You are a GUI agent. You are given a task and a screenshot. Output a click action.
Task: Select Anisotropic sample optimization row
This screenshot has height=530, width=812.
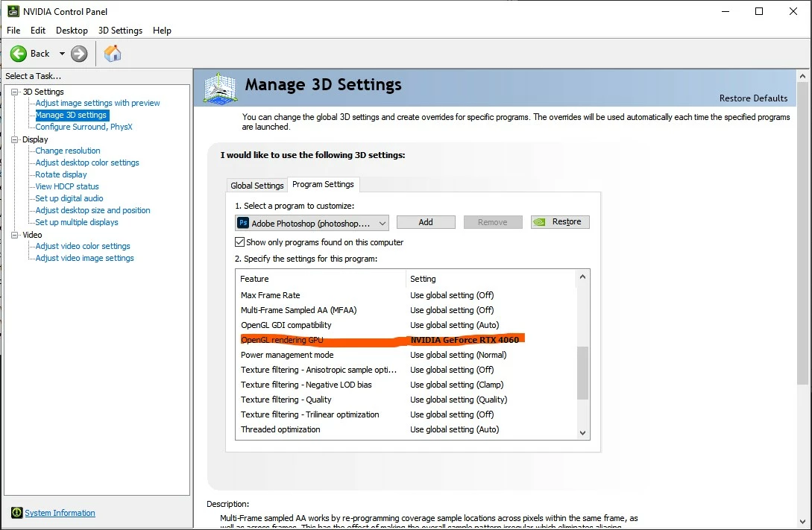tap(406, 370)
